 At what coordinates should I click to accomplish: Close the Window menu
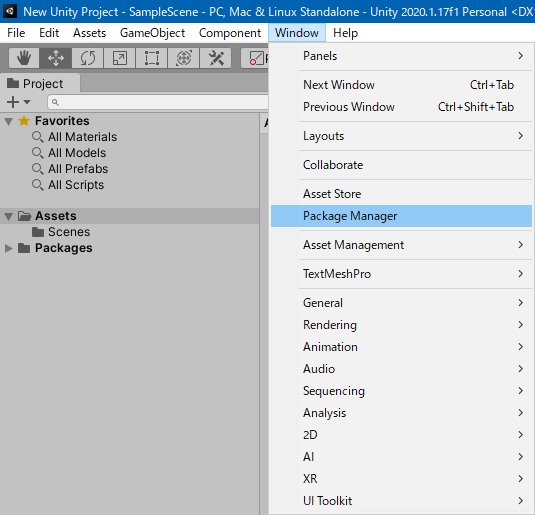[297, 33]
